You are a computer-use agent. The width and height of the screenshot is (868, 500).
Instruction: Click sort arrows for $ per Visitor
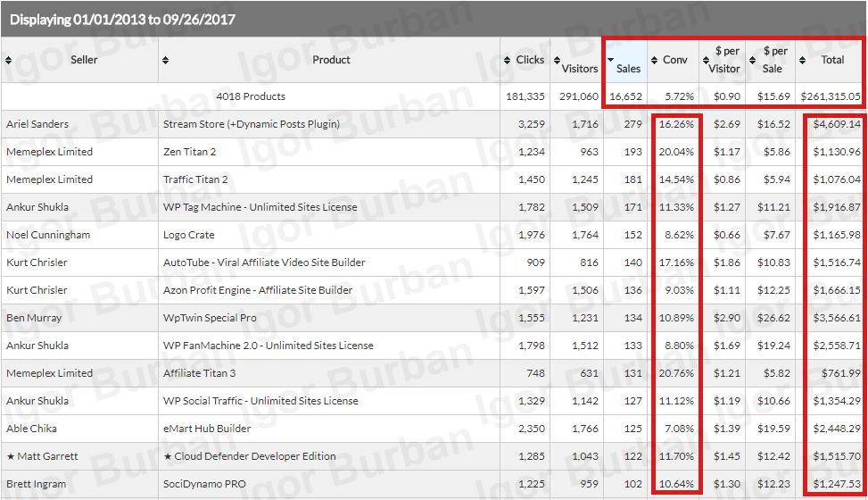click(706, 60)
